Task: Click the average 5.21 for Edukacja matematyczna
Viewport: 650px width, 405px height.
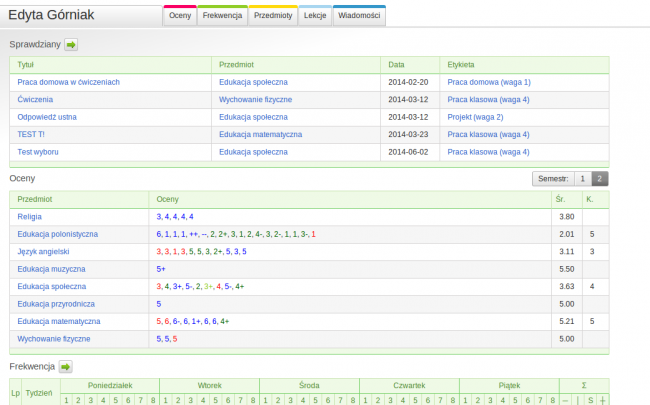Action: pyautogui.click(x=567, y=321)
